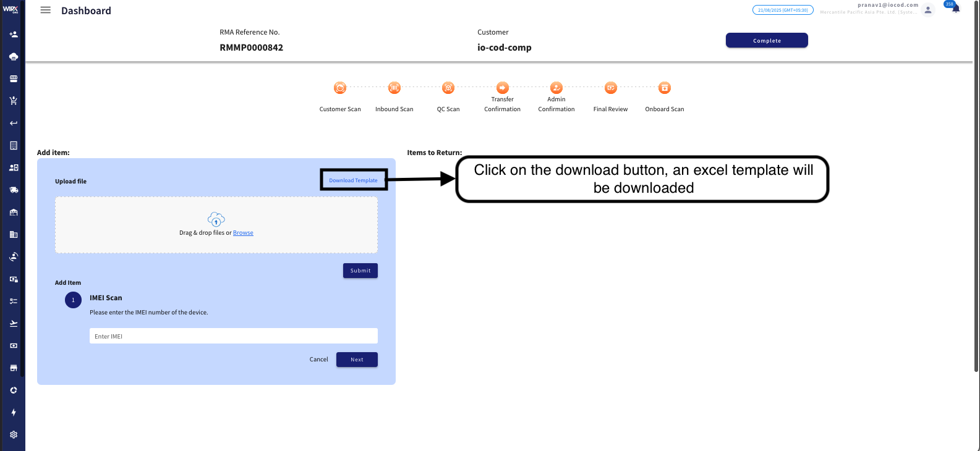Screen dimensions: 980x451
Task: Open the user profile avatar icon
Action: click(x=928, y=10)
